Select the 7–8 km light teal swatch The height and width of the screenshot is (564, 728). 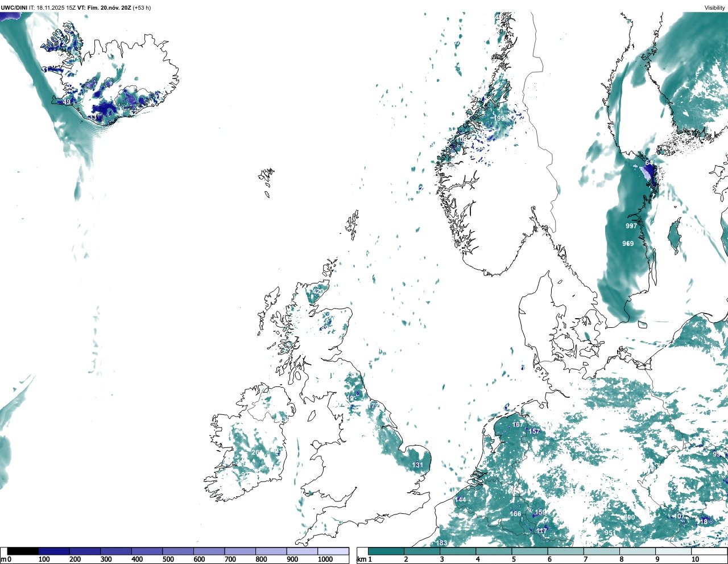tap(602, 551)
